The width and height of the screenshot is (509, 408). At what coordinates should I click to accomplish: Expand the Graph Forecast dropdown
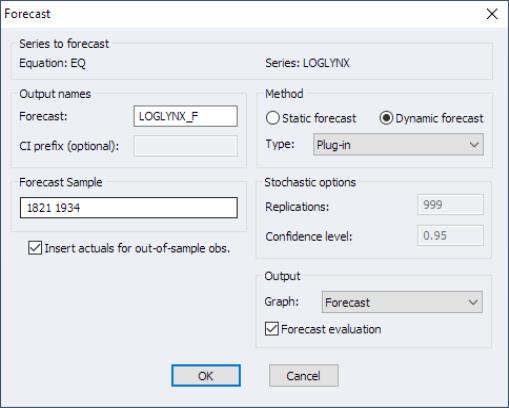(x=402, y=302)
